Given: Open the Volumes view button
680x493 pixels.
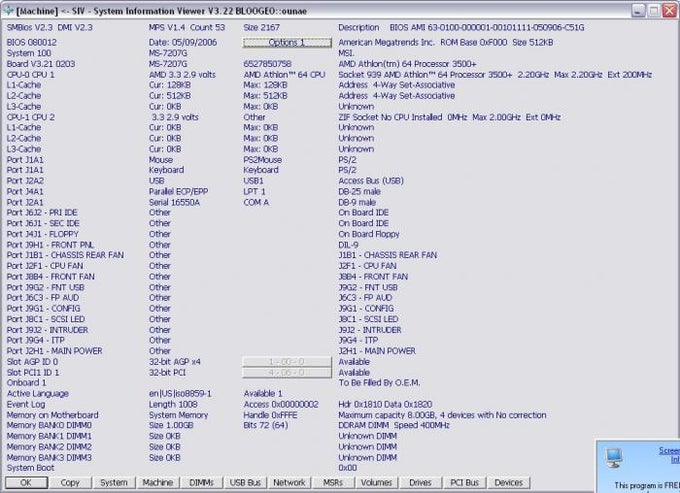Looking at the screenshot, I should (x=377, y=483).
